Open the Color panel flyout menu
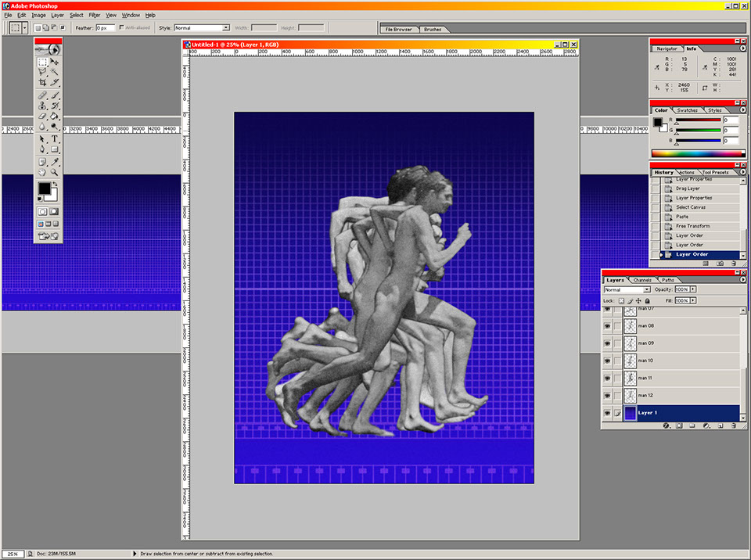The width and height of the screenshot is (751, 560). [743, 109]
